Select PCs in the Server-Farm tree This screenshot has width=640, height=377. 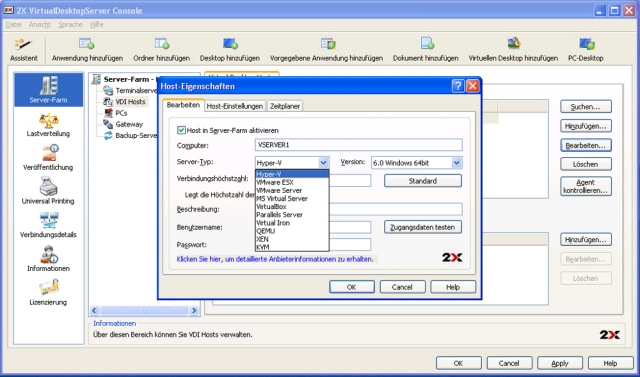point(121,113)
